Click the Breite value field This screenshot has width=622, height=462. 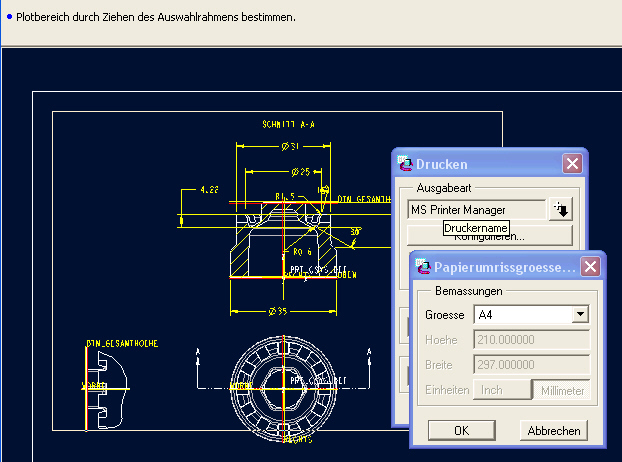pos(532,365)
